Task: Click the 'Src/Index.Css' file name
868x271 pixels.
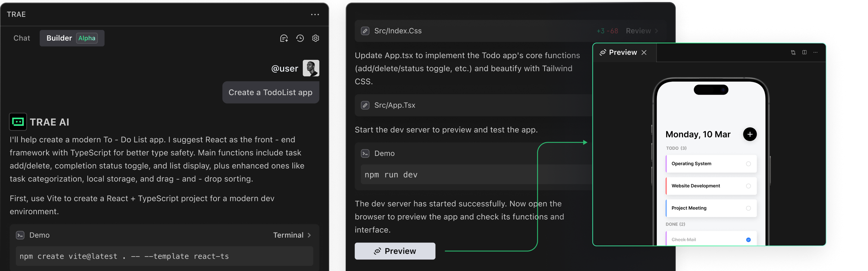Action: pyautogui.click(x=398, y=31)
